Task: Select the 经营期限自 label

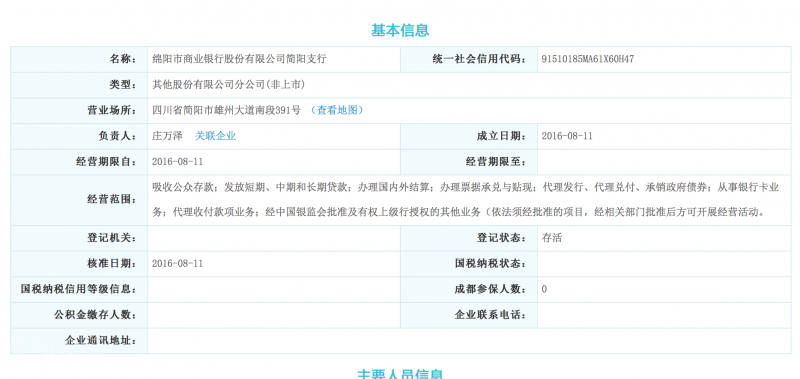Action: (106, 162)
